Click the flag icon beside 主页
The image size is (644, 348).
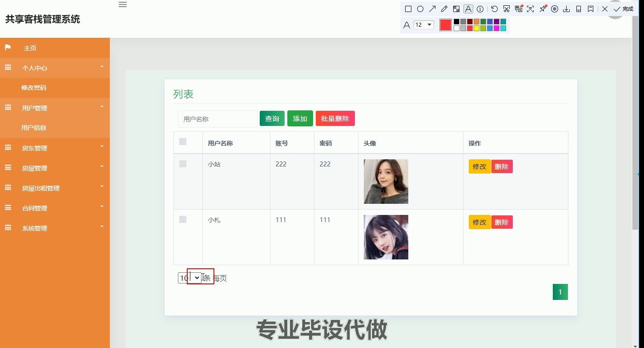click(8, 47)
